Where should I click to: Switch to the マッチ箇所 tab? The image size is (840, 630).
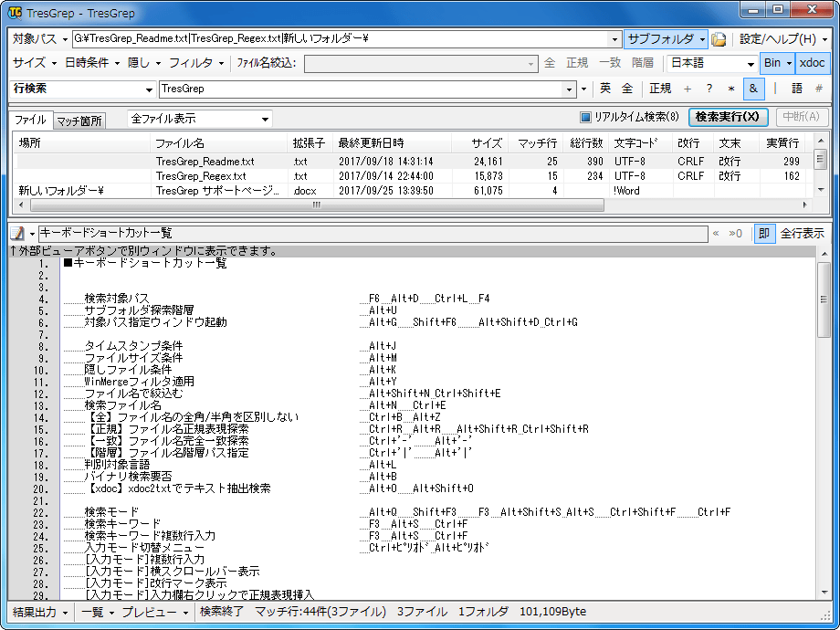(x=79, y=121)
